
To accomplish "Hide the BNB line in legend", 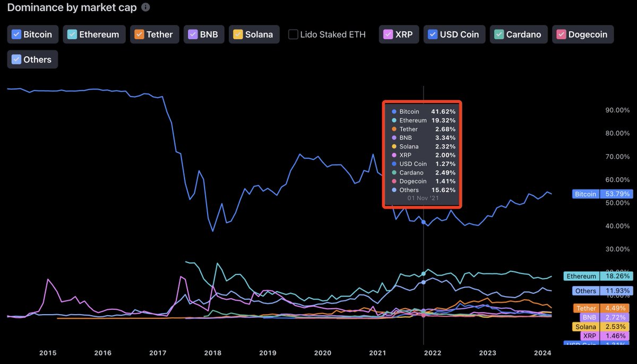I will click(194, 34).
